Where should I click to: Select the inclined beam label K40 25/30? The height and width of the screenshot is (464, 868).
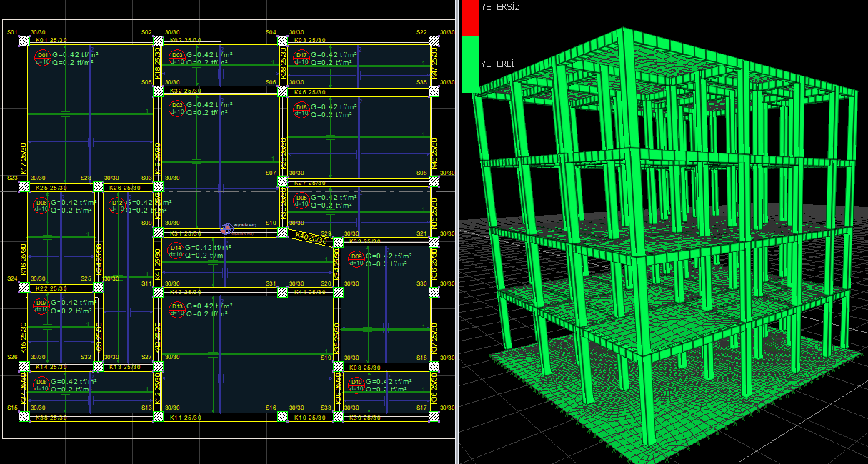coord(311,238)
